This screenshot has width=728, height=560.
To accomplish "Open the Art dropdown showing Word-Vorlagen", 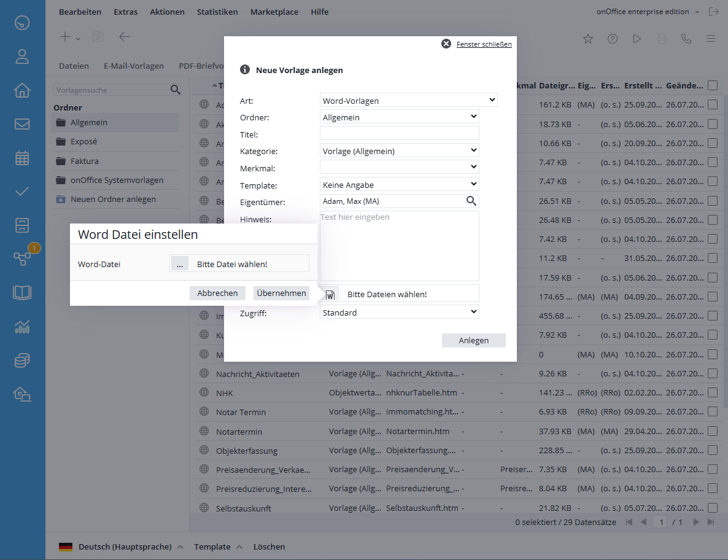I will click(408, 100).
